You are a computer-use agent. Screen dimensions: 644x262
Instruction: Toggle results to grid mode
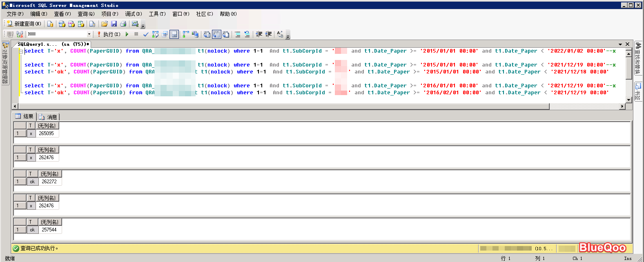click(x=216, y=34)
